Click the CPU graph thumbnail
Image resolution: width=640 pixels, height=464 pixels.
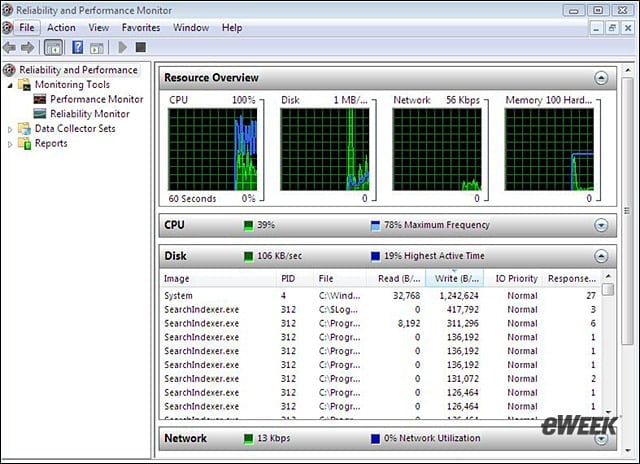213,149
